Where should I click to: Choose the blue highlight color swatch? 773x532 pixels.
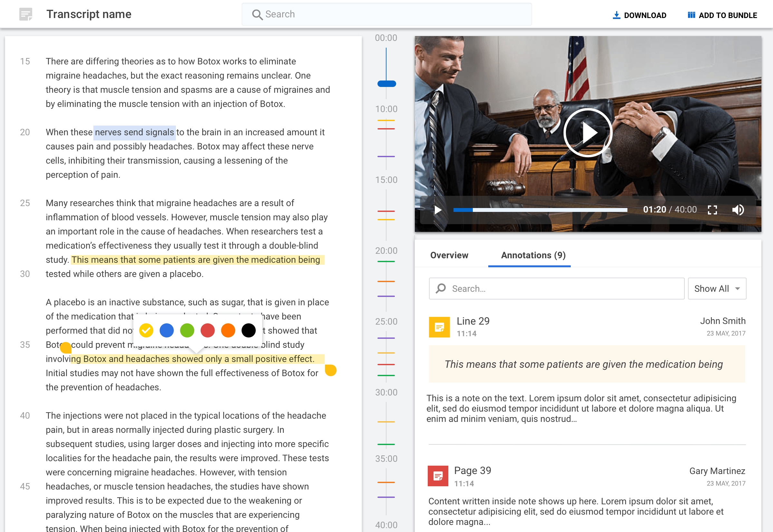167,330
